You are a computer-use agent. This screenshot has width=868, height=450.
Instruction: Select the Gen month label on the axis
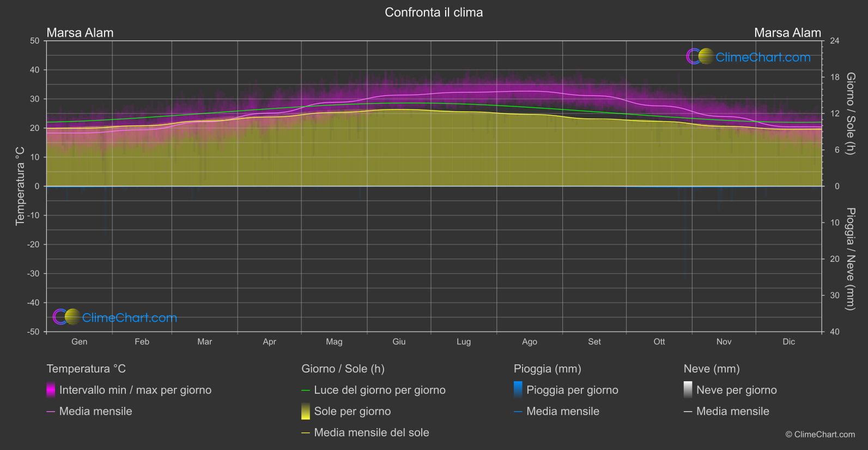point(80,341)
